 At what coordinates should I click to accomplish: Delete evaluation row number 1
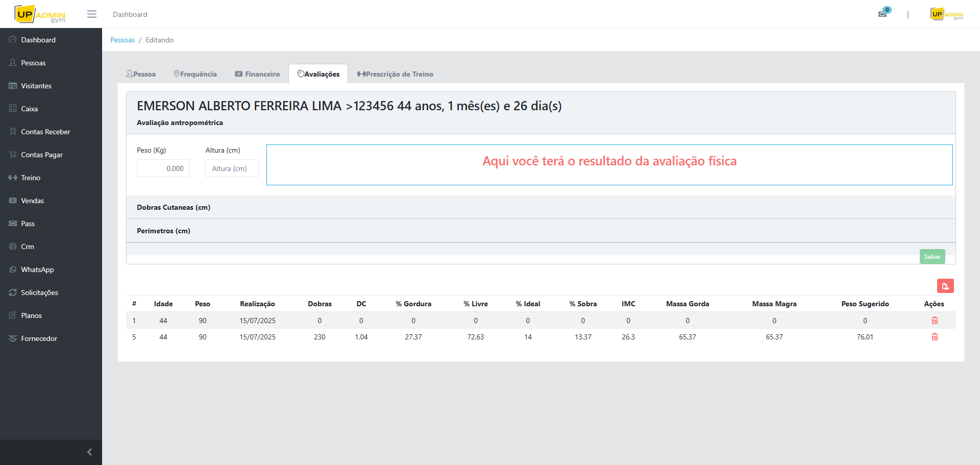pos(935,321)
